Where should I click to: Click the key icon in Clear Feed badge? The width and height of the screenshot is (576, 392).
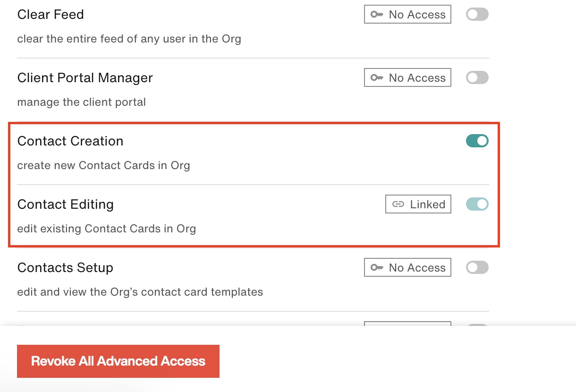[376, 14]
